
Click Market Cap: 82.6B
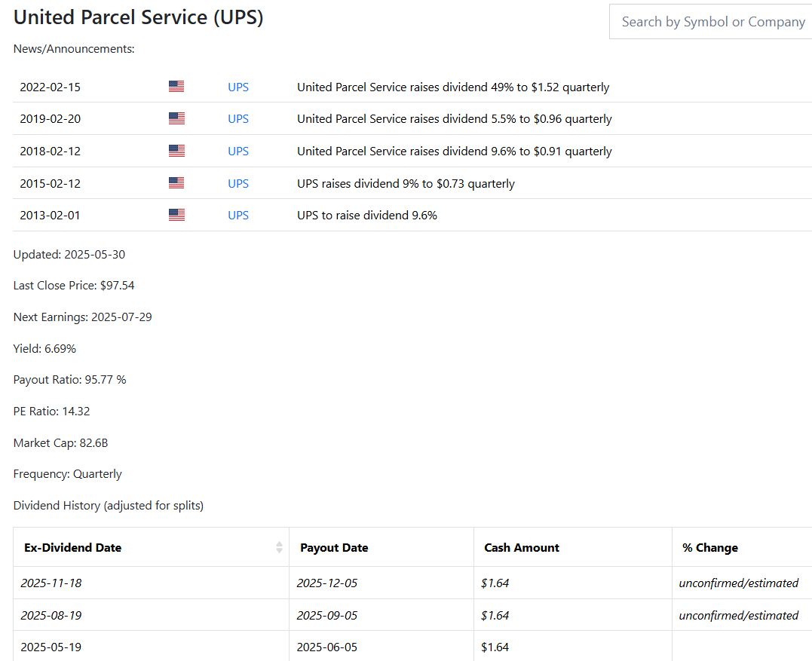(60, 442)
